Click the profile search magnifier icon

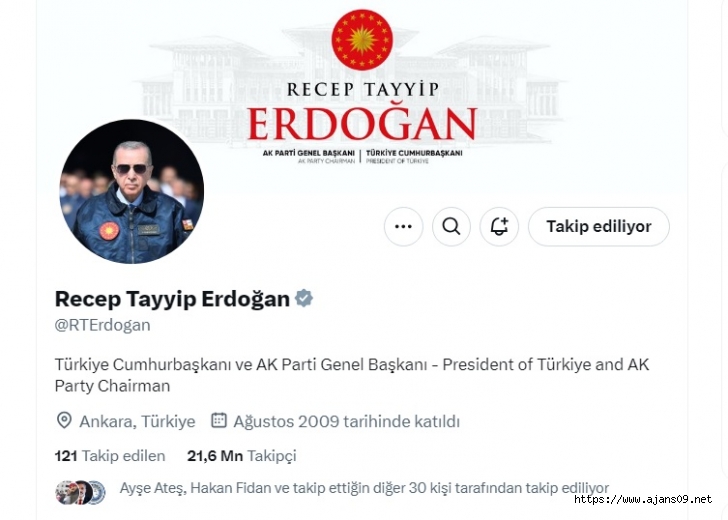point(451,227)
